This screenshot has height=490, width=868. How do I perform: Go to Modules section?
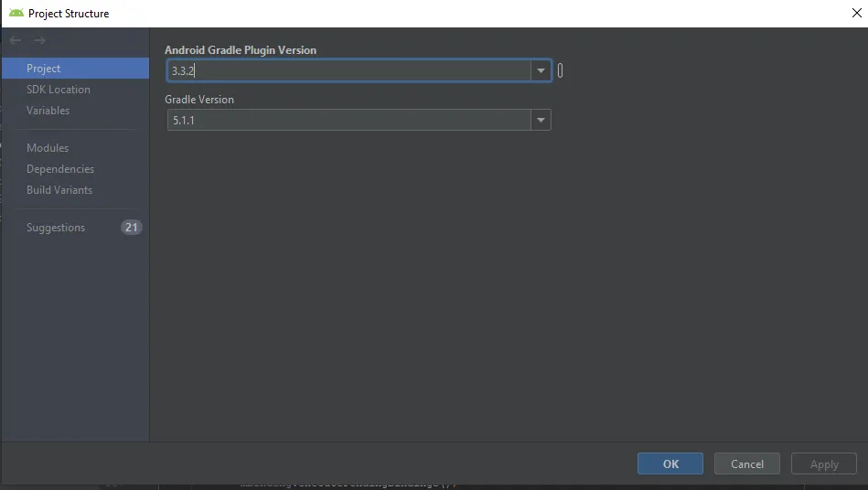(75, 148)
